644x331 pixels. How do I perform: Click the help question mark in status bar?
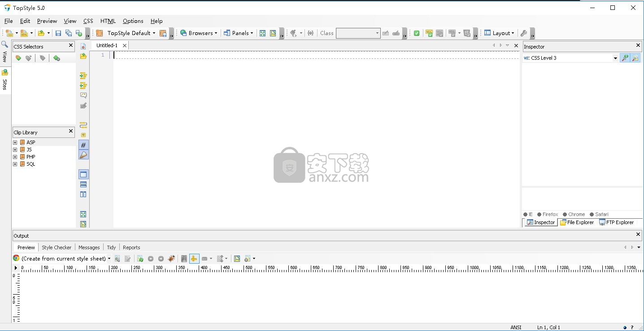pos(632,327)
